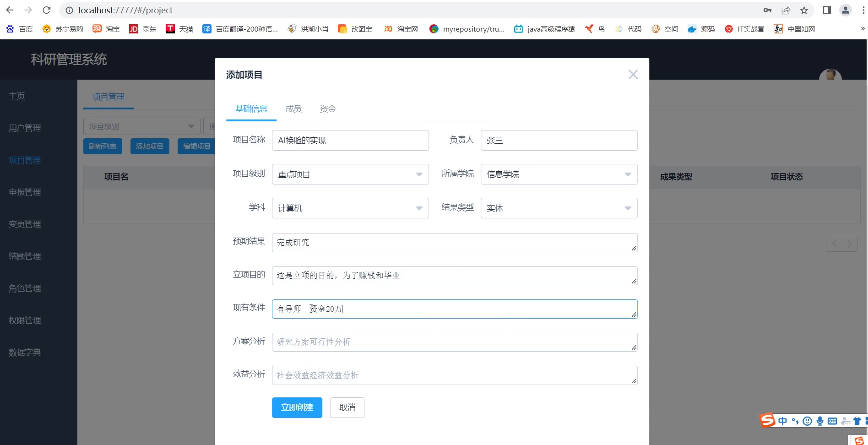
Task: Close the 添加项目 dialog with X icon
Action: point(633,75)
